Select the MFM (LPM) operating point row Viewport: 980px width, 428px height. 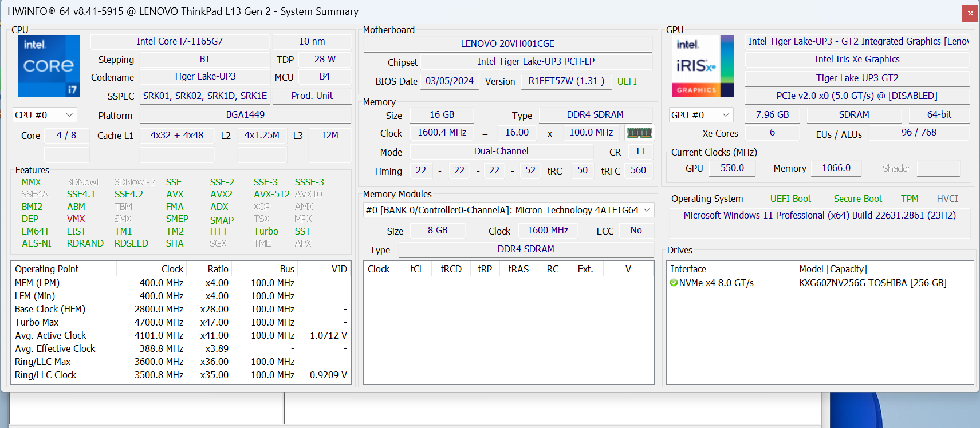(x=181, y=283)
